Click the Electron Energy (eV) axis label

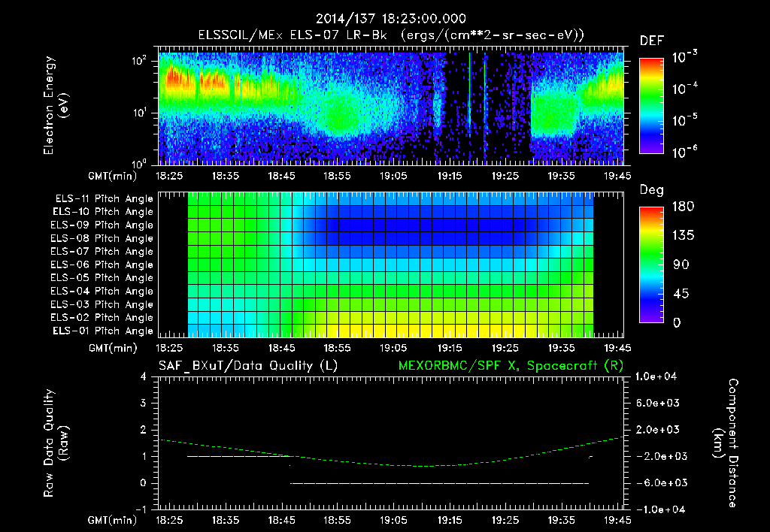pyautogui.click(x=56, y=105)
